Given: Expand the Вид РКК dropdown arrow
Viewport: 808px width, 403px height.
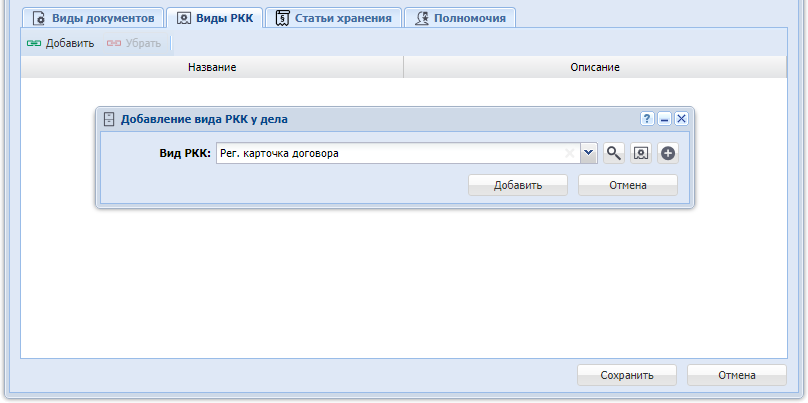Looking at the screenshot, I should [x=588, y=153].
